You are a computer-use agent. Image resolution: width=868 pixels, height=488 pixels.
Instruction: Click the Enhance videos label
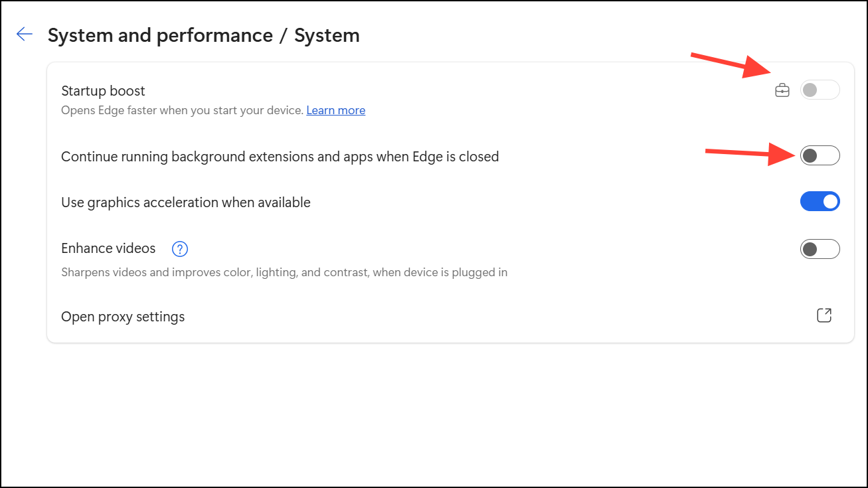pyautogui.click(x=108, y=248)
